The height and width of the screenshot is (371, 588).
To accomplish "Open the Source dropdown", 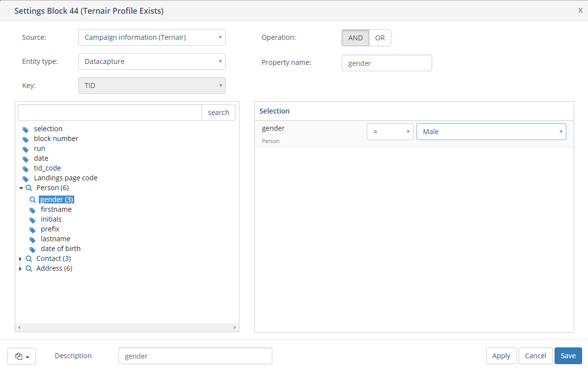I will tap(151, 37).
